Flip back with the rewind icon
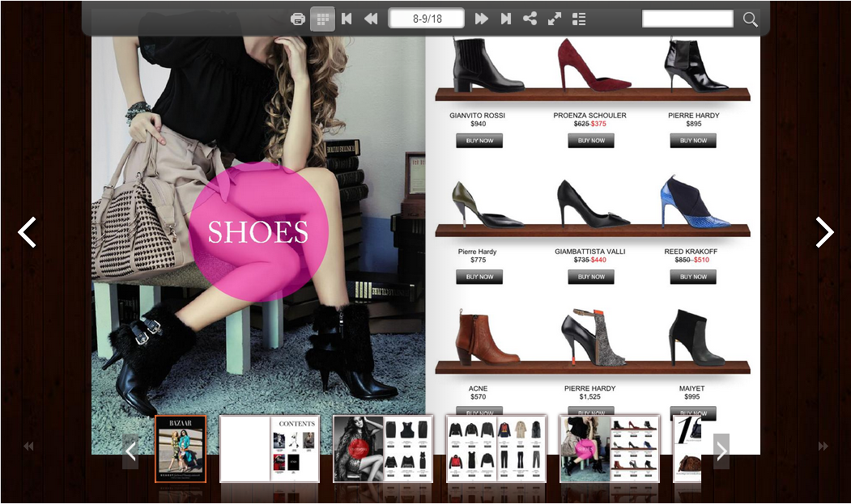This screenshot has width=851, height=504. (372, 18)
